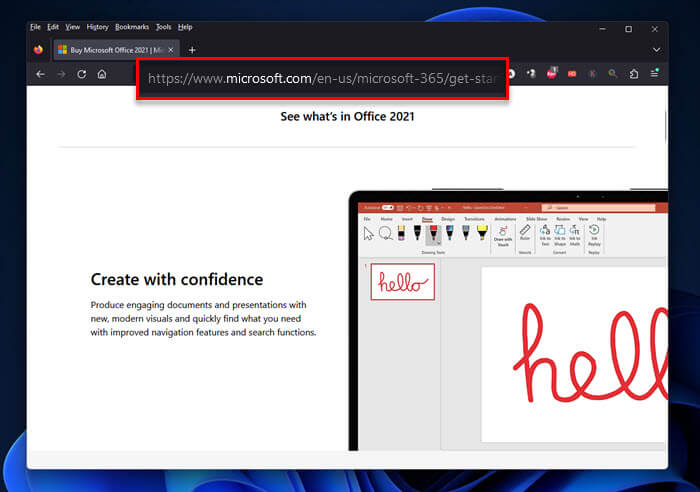This screenshot has width=700, height=492.
Task: Select the hello slide thumbnail
Action: 402,282
